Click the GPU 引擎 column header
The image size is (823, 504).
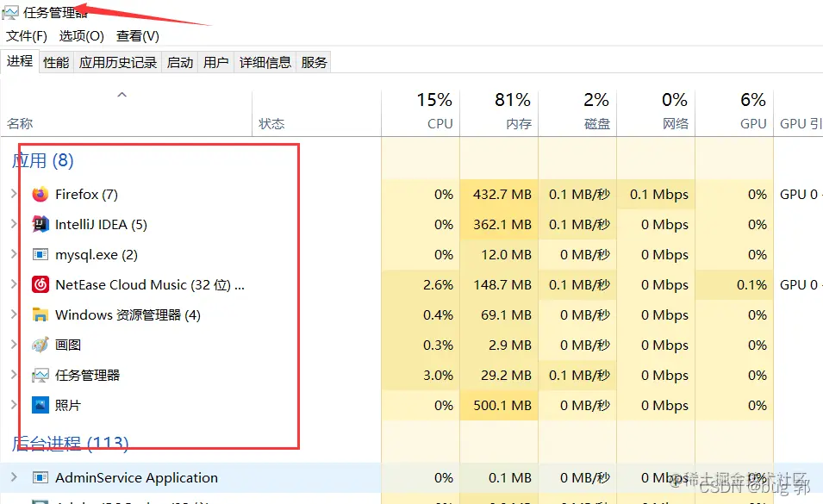798,113
